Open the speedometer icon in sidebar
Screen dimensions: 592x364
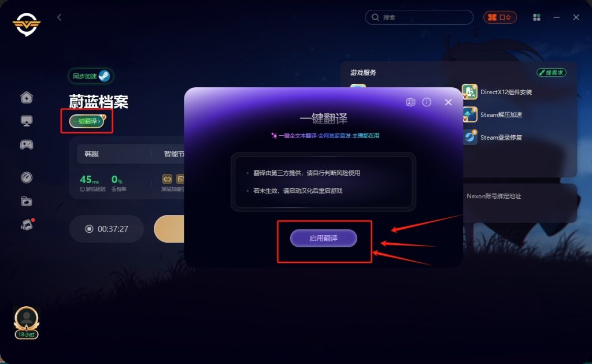point(27,177)
